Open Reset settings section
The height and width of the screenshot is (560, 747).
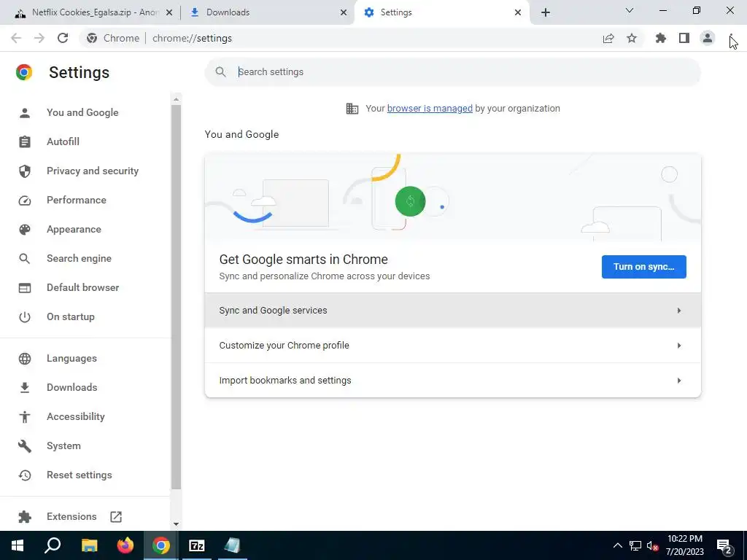coord(79,475)
